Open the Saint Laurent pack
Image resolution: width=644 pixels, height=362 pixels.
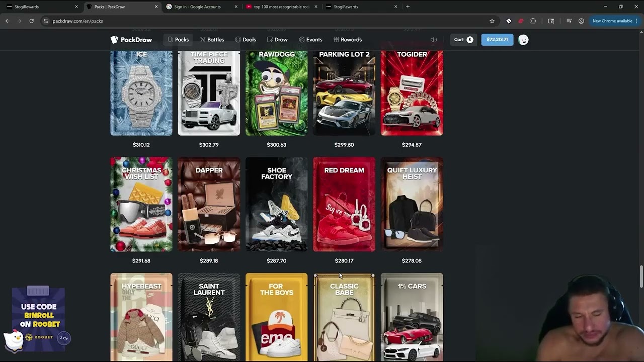(x=209, y=317)
